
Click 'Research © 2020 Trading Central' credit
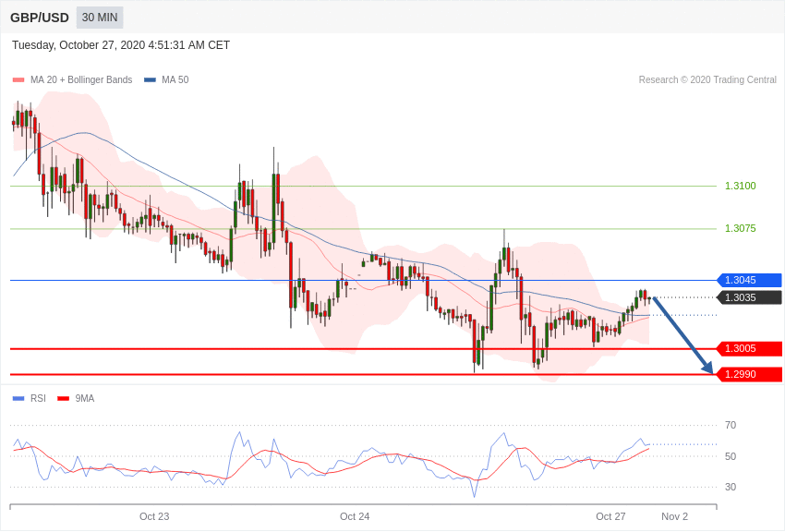(x=707, y=79)
